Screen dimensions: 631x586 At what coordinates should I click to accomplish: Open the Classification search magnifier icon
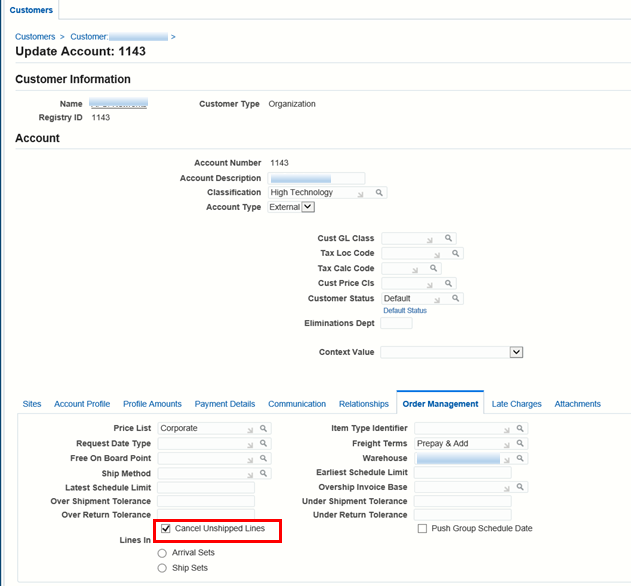[x=379, y=193]
